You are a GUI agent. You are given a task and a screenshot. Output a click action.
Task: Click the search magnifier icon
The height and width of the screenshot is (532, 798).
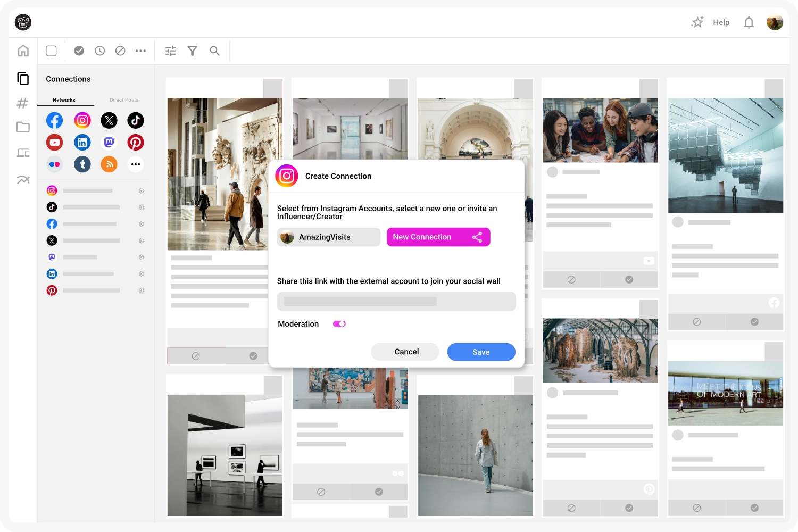point(214,51)
